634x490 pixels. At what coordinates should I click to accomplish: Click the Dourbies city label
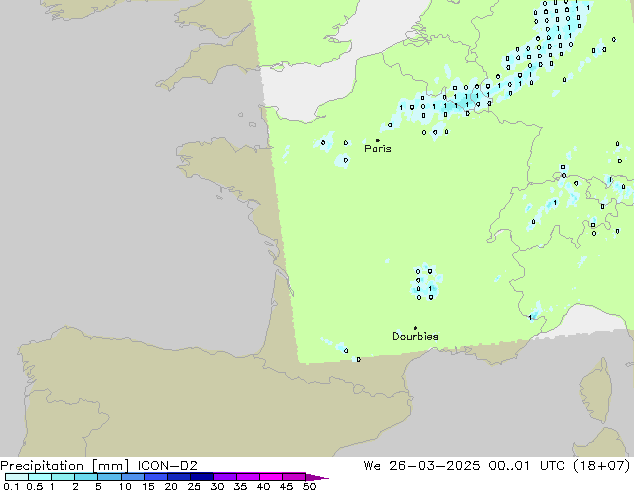coord(415,336)
